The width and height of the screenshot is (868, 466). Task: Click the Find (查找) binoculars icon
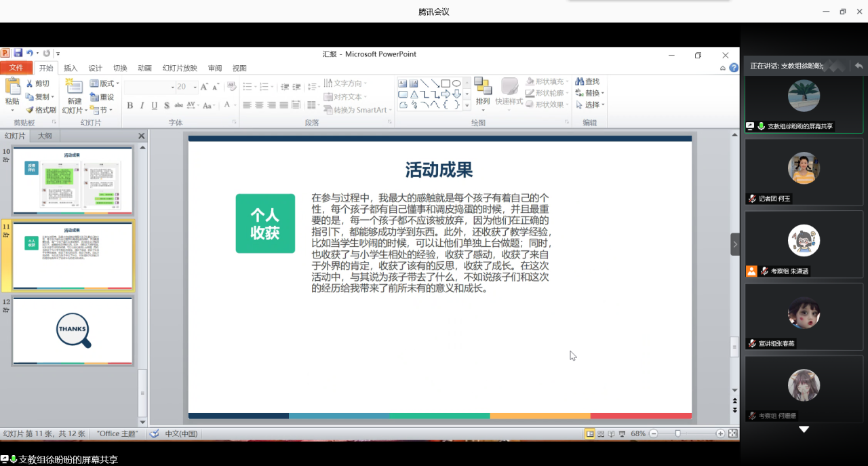coord(580,81)
